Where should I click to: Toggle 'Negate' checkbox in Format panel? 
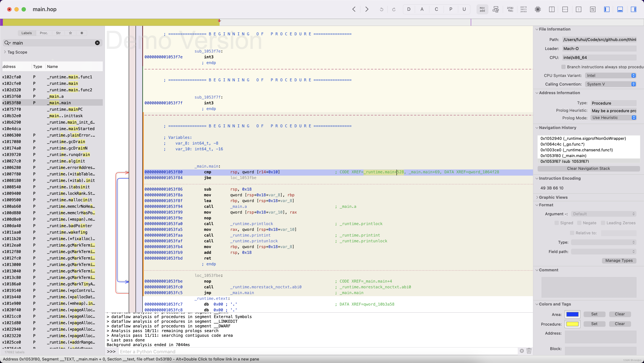click(579, 223)
